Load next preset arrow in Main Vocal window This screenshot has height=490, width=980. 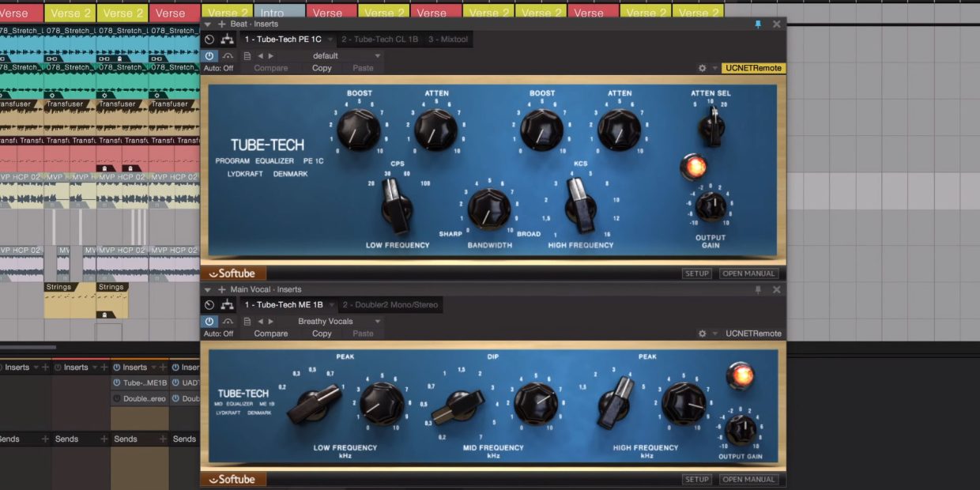point(271,322)
